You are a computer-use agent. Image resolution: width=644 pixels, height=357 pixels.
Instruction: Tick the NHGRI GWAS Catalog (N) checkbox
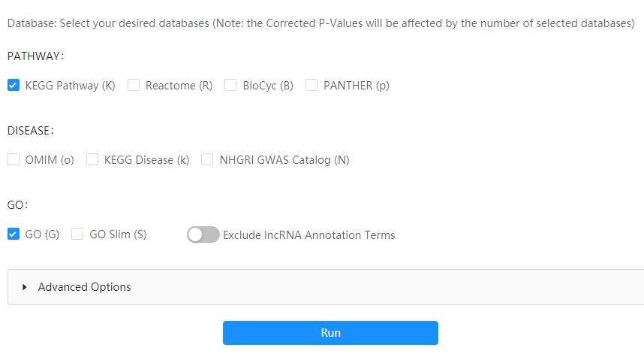click(x=207, y=159)
